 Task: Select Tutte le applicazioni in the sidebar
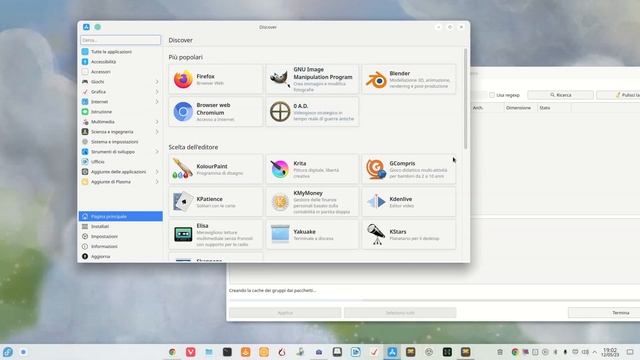(x=121, y=52)
